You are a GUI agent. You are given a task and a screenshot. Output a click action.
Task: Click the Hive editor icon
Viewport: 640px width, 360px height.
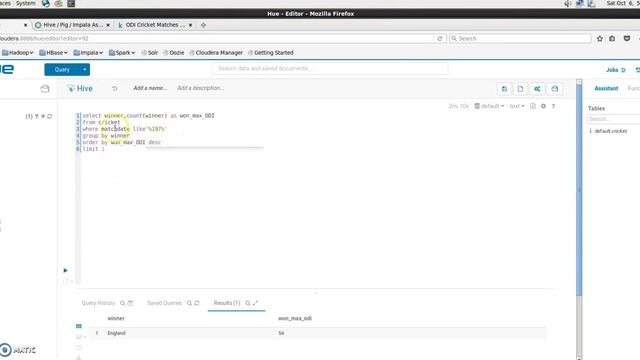click(71, 89)
